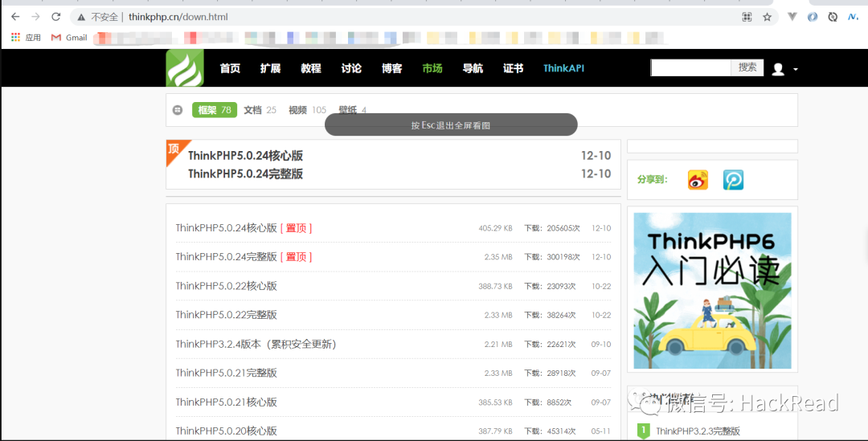Viewport: 868px width, 441px height.
Task: Open pinned ThinkPHP5.0.24核心版 in top box
Action: click(x=245, y=156)
